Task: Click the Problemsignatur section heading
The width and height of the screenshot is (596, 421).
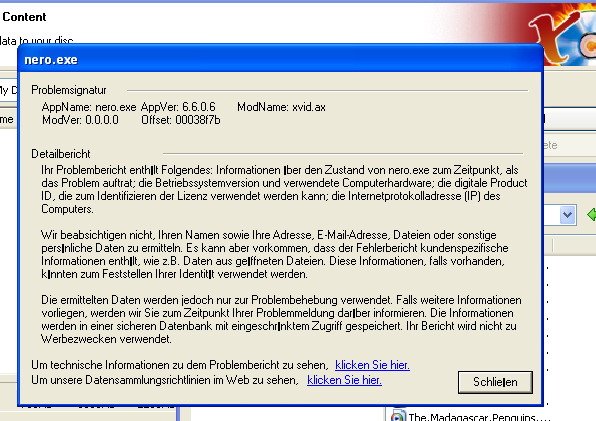Action: [x=69, y=90]
